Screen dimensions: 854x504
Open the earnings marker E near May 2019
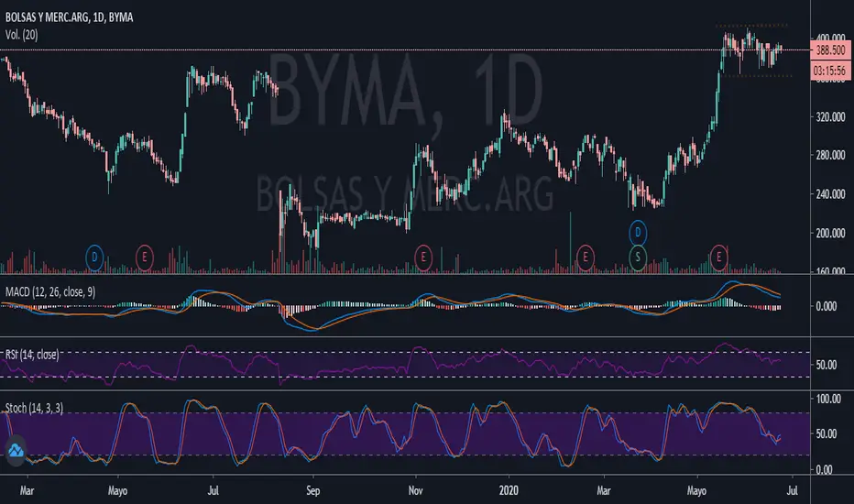tap(145, 257)
